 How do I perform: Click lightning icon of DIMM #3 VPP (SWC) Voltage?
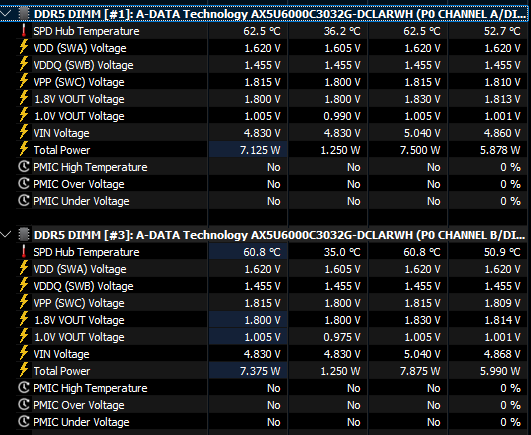pyautogui.click(x=24, y=302)
